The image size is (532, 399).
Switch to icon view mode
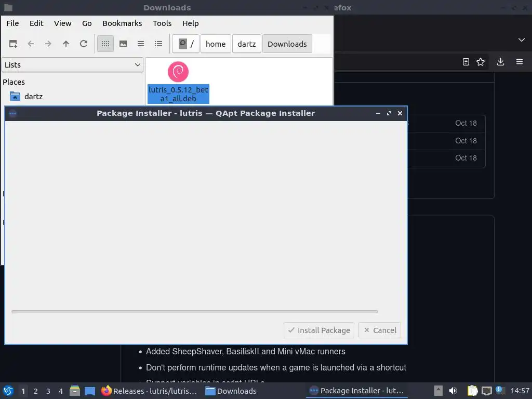coord(105,44)
